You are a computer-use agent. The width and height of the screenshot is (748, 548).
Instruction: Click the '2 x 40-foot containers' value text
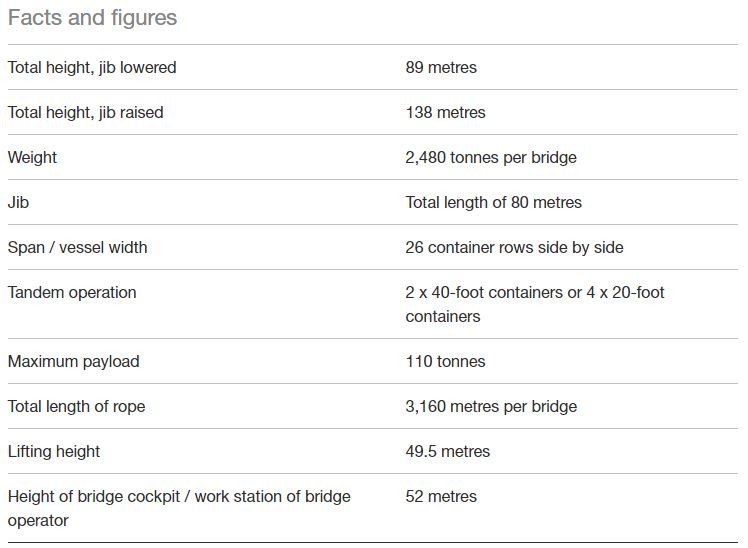(485, 292)
